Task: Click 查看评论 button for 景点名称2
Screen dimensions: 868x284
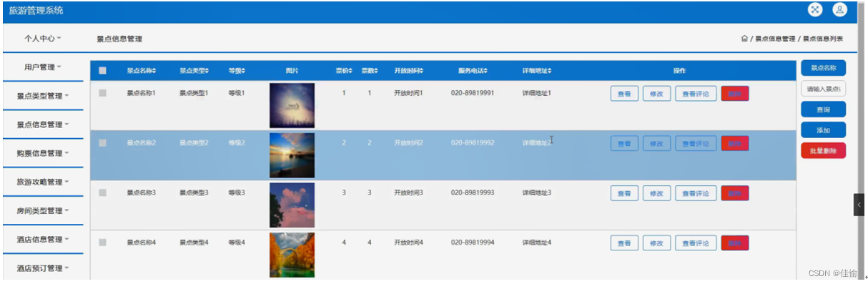Action: point(696,144)
